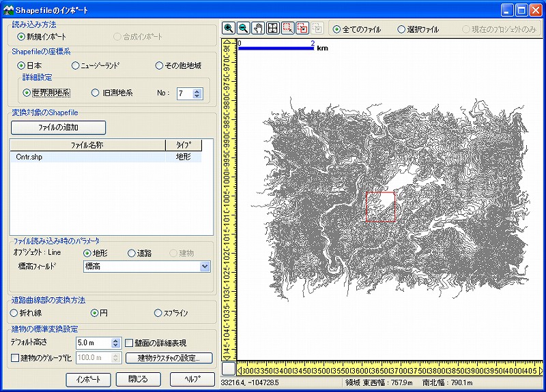This screenshot has width=546, height=392.
Task: Enable 壁面の詳細表現 checkbox
Action: (x=130, y=343)
